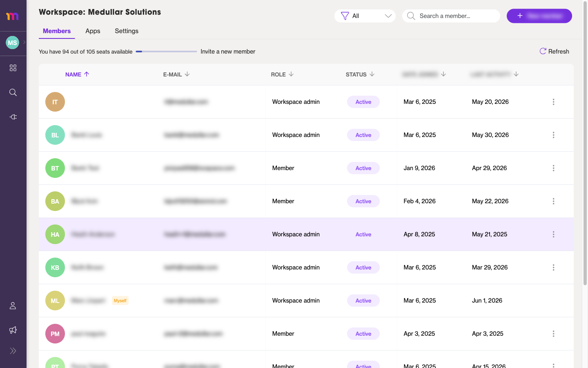Image resolution: width=588 pixels, height=368 pixels.
Task: Click the BT member avatar
Action: tap(55, 168)
